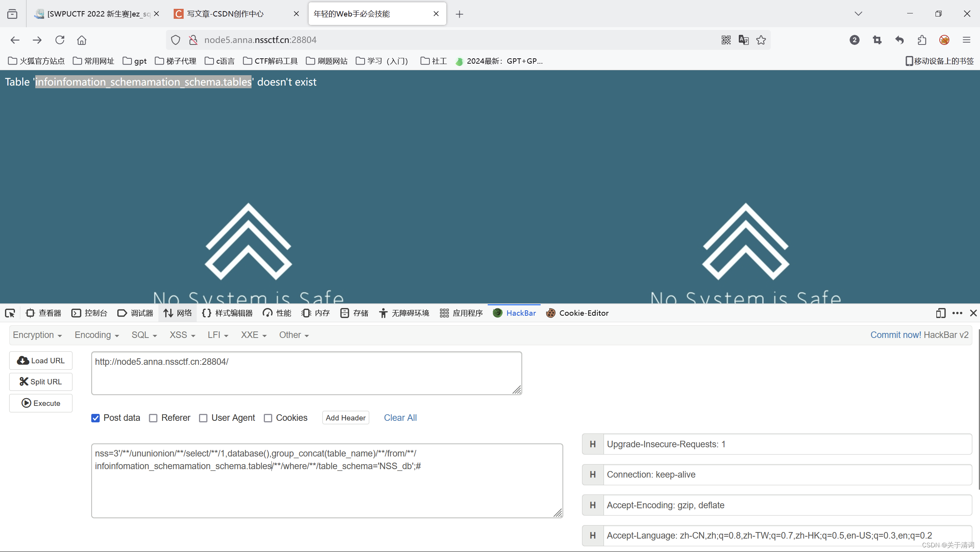Image resolution: width=980 pixels, height=552 pixels.
Task: Bookmark page with star icon
Action: tap(761, 40)
